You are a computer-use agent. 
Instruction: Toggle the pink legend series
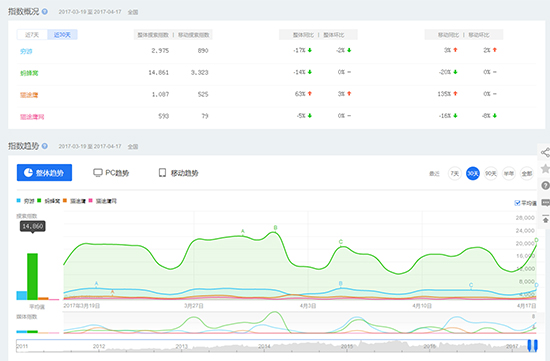[x=103, y=201]
